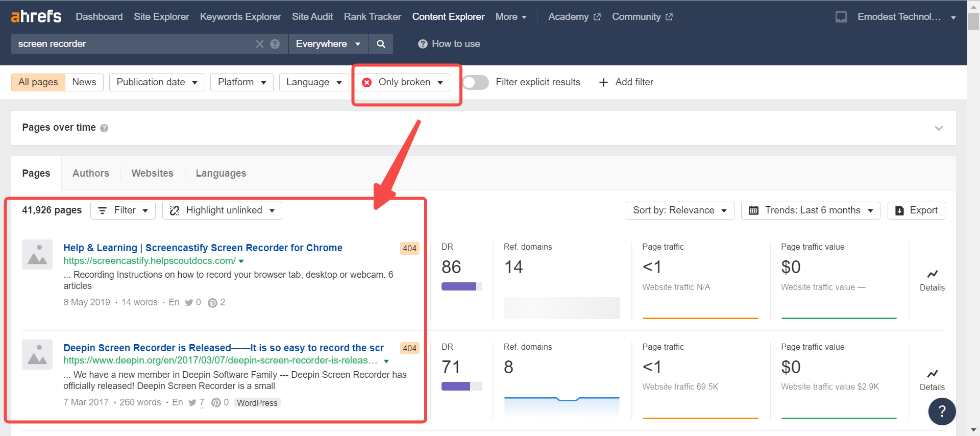Open Details for Deepin result
Image resolution: width=980 pixels, height=436 pixels.
point(932,380)
